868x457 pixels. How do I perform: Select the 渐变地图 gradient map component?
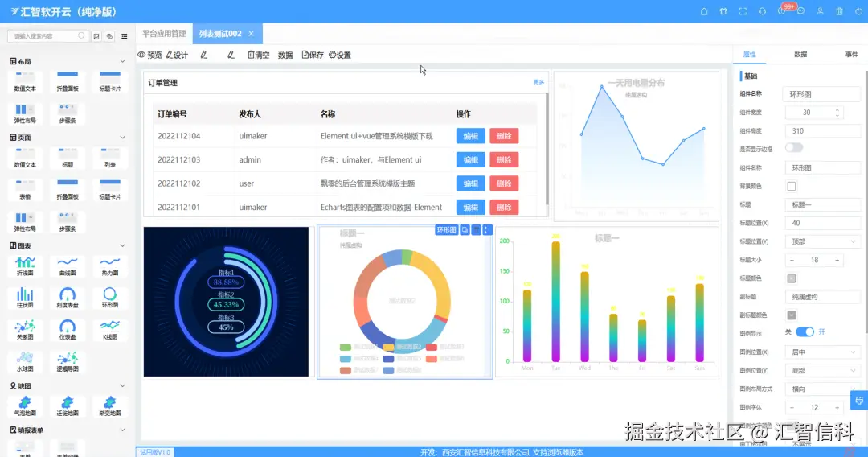pos(109,406)
